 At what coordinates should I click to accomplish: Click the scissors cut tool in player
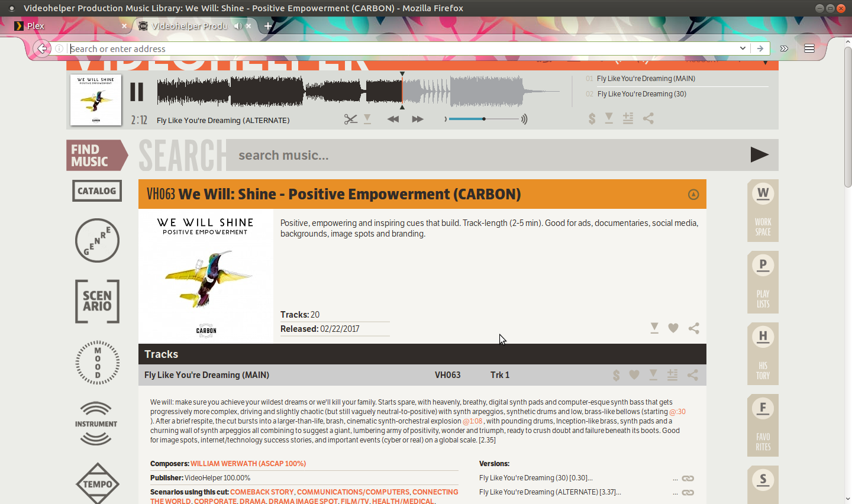tap(351, 119)
